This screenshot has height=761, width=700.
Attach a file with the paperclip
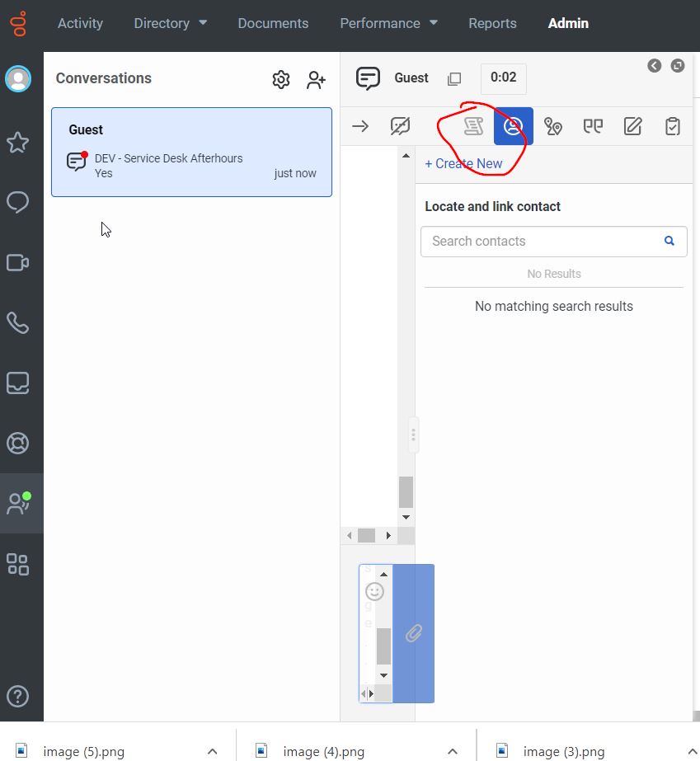[412, 635]
